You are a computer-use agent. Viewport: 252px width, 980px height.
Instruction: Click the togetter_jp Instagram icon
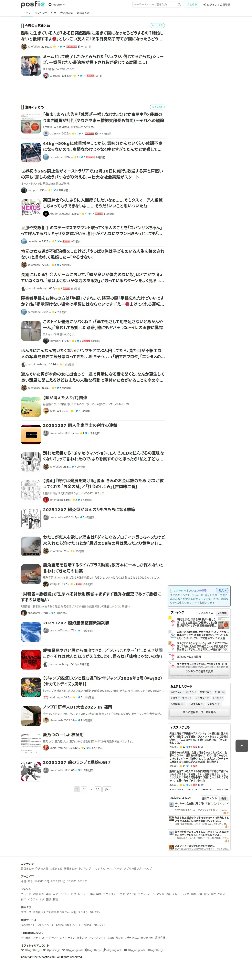click(148, 950)
